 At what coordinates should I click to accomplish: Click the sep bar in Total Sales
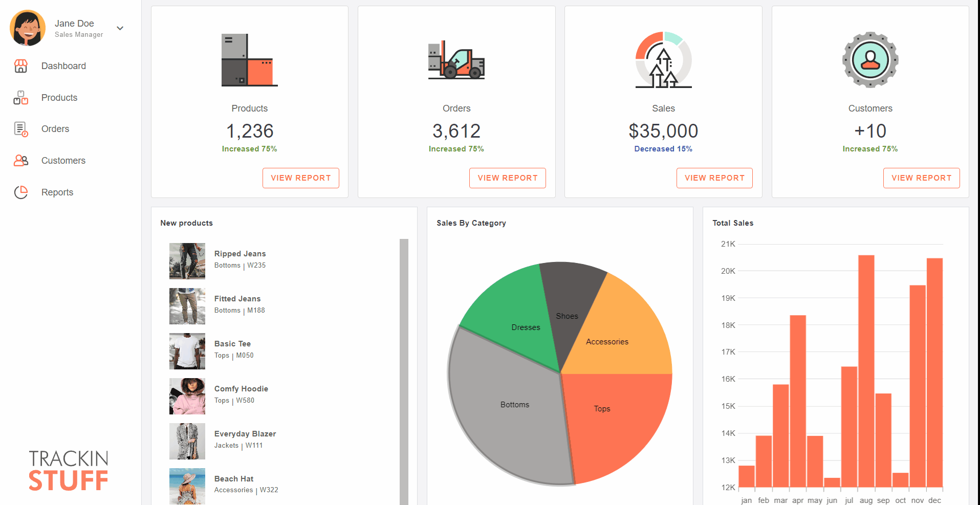883,440
